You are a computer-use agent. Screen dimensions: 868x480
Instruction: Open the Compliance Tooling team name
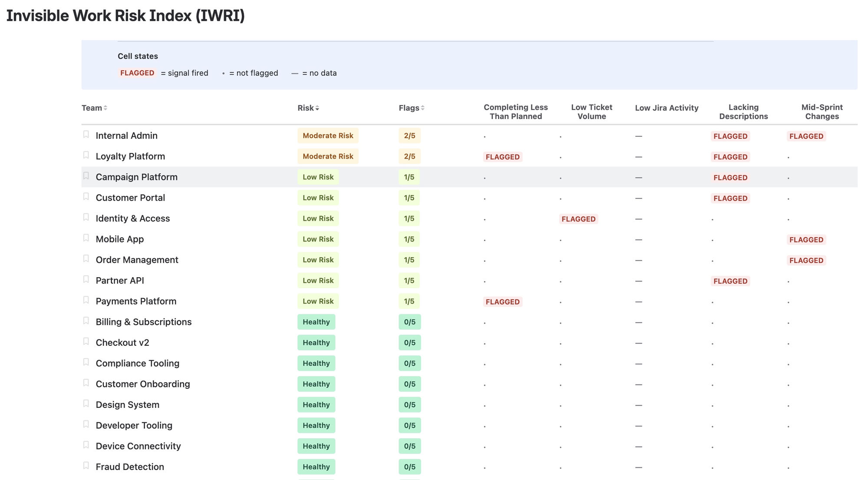click(x=137, y=363)
